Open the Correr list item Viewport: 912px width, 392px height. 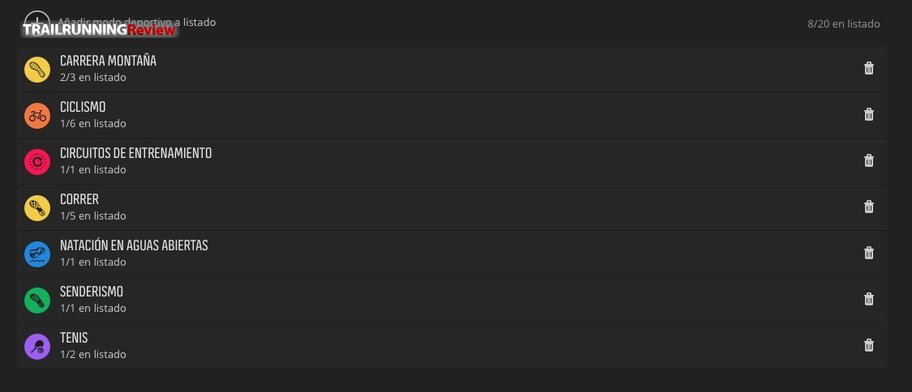click(x=452, y=208)
